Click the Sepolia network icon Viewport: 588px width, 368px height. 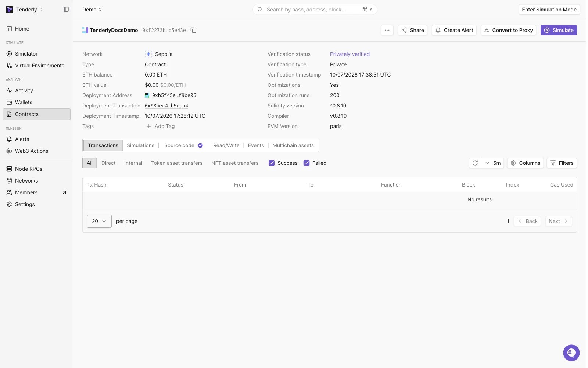point(148,54)
